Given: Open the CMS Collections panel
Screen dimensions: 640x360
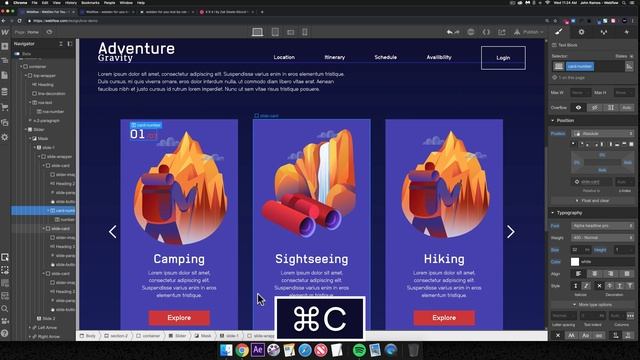Looking at the screenshot, I should pyautogui.click(x=5, y=91).
